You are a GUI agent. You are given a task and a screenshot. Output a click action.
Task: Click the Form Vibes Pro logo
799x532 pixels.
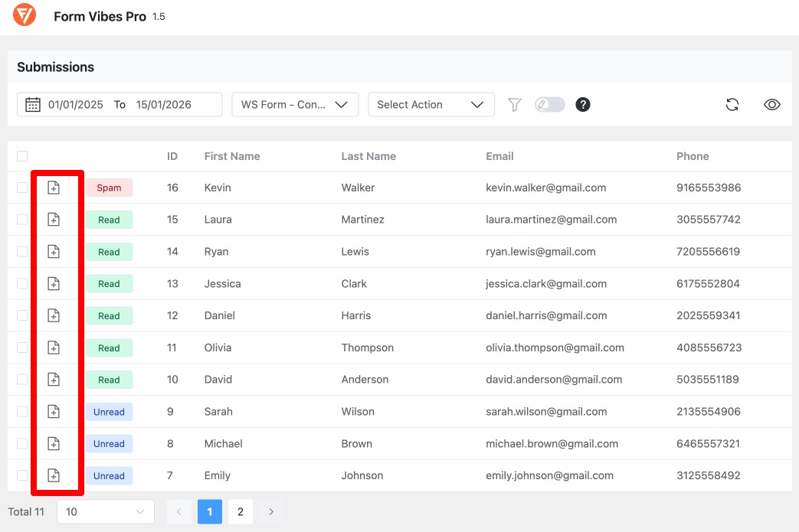click(x=24, y=15)
